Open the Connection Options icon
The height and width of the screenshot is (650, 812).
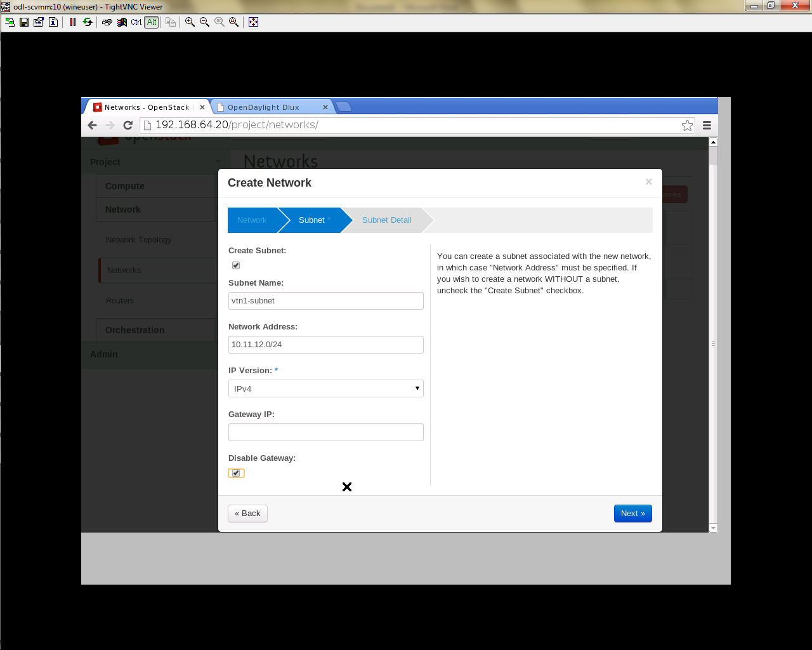click(39, 22)
